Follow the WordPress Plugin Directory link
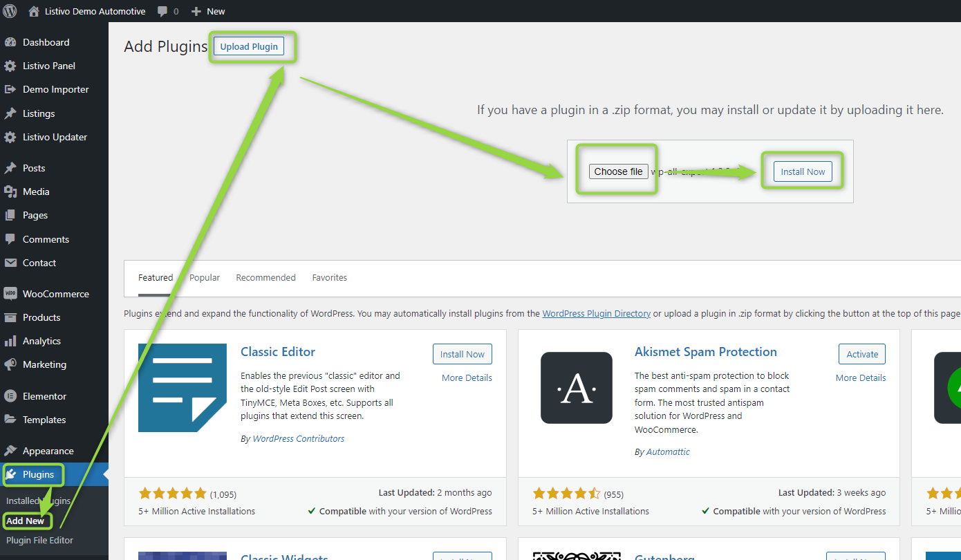Screen dimensions: 961x560 click(596, 313)
